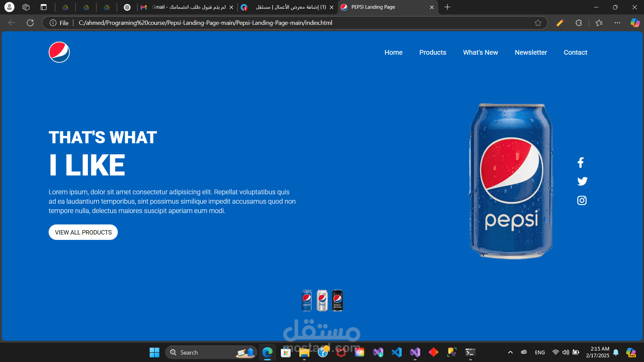Open the Twitter bird social icon
The width and height of the screenshot is (644, 362).
coord(582,181)
